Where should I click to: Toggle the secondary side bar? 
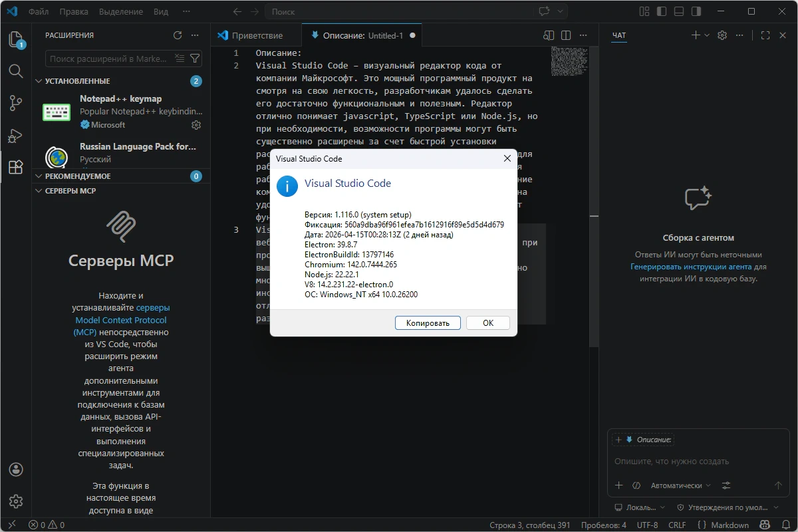[x=696, y=12]
